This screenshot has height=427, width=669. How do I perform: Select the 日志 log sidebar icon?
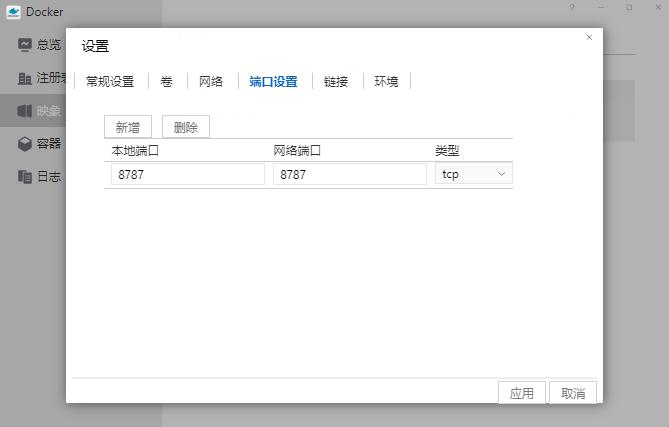coord(25,177)
